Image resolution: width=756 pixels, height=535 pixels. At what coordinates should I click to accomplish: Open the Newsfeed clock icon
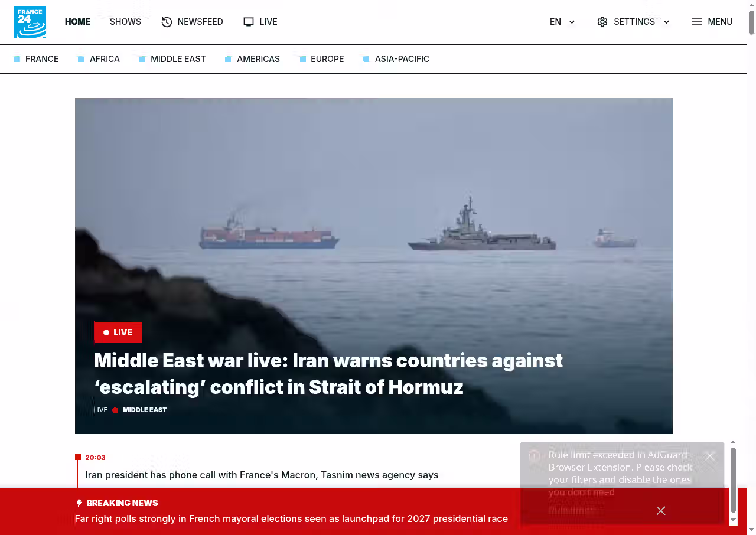(x=167, y=22)
